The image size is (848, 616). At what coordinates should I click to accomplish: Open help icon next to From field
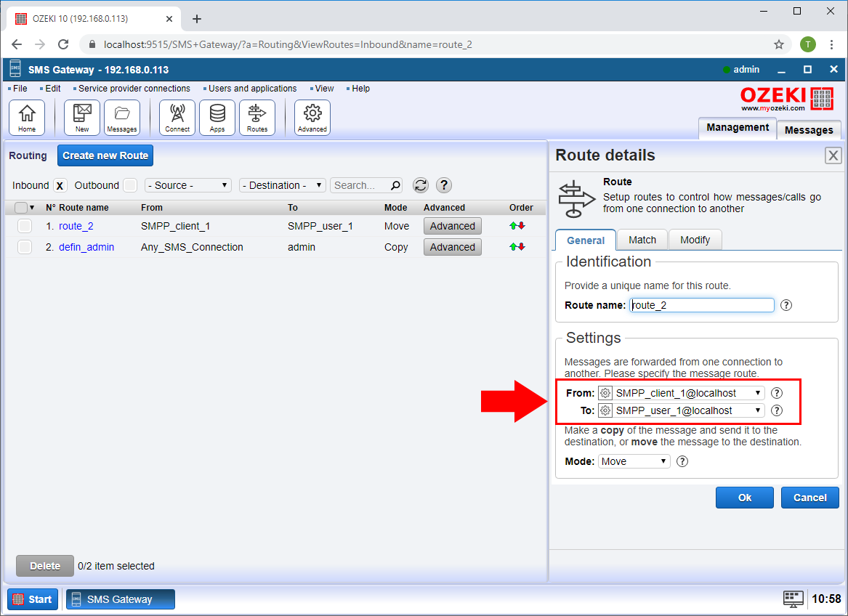[777, 393]
